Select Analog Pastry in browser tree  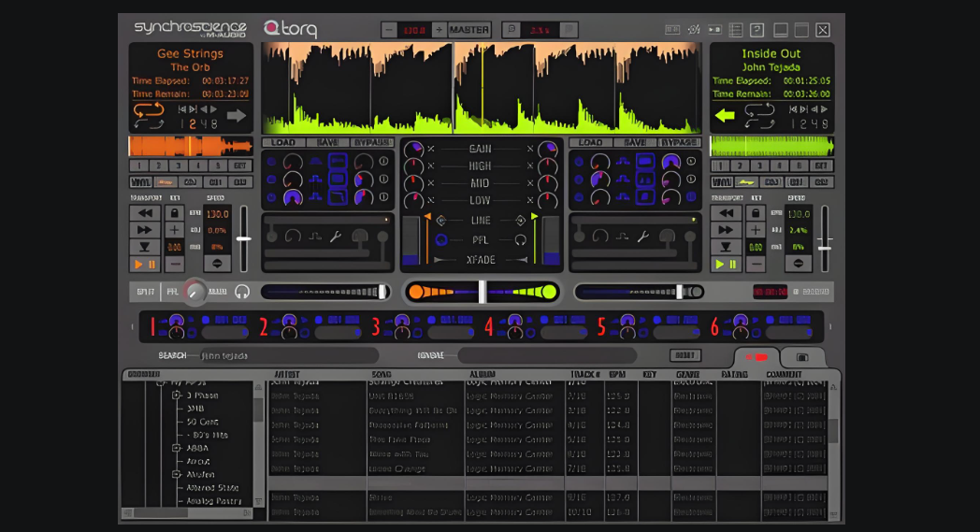coord(214,501)
